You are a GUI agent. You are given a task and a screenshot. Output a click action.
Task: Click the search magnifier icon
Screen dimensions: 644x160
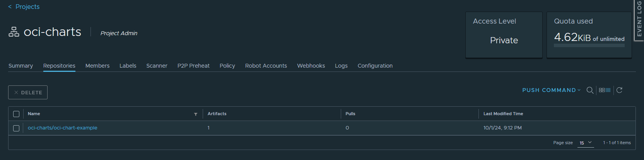pos(590,90)
